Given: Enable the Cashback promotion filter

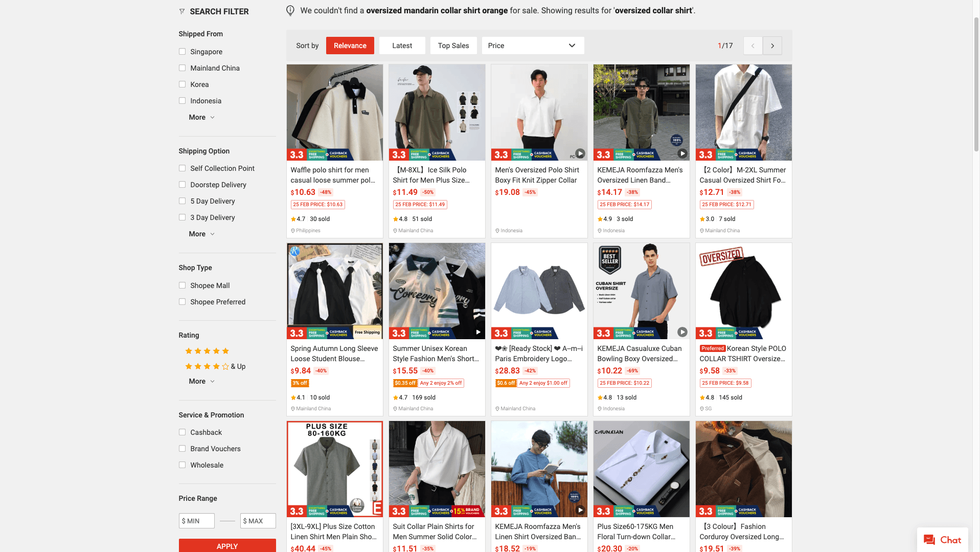Looking at the screenshot, I should 182,432.
